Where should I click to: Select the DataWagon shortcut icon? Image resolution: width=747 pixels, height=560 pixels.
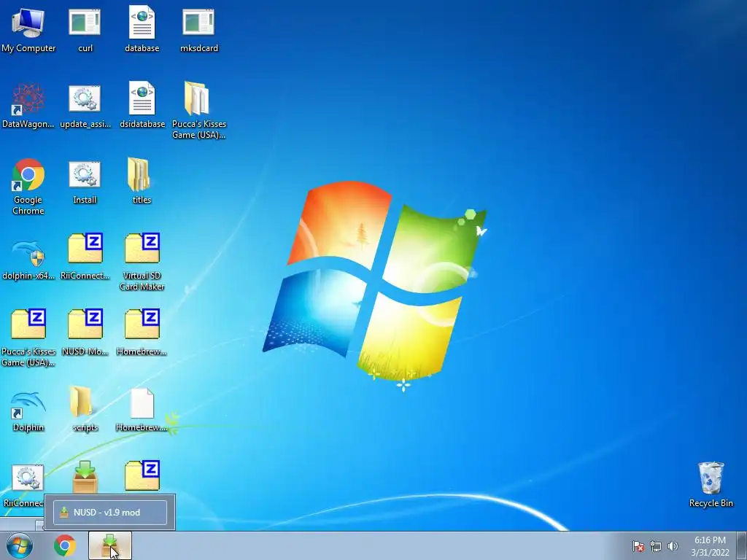click(x=28, y=106)
